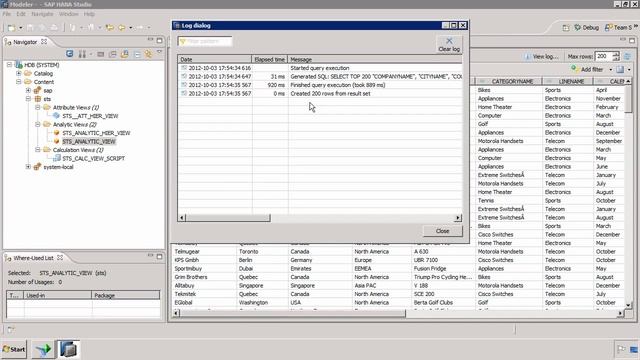Screen dimensions: 640x360
Task: Select STS_ANALYTIC_VIEW in Navigator tree
Action: [x=89, y=142]
